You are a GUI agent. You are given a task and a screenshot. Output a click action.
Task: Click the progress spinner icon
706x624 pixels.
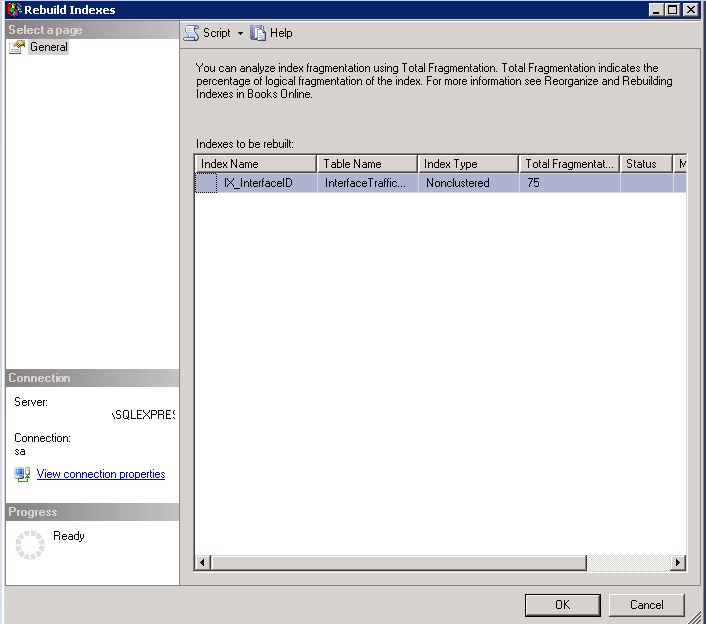30,545
